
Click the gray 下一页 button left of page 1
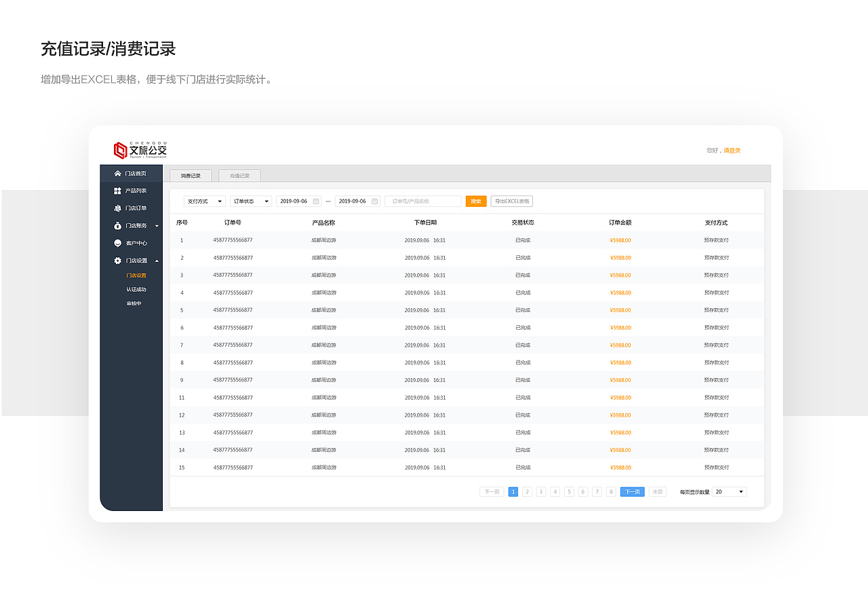coord(492,492)
